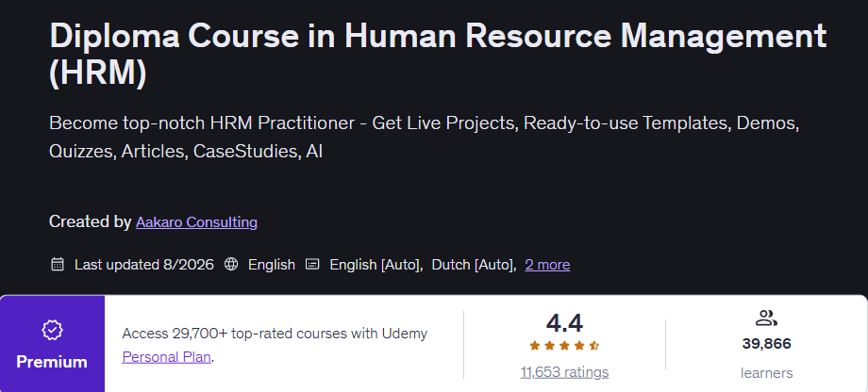Click the calendar icon beside Last updated
868x392 pixels.
[58, 264]
